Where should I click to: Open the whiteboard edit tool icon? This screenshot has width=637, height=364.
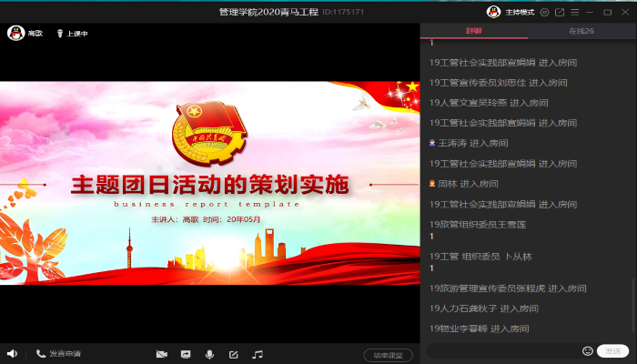click(x=233, y=354)
